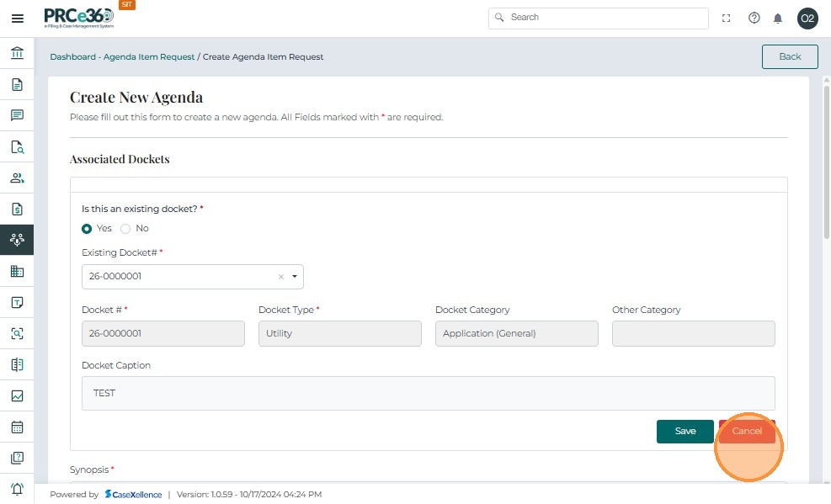Open the chart image icon in sidebar
The width and height of the screenshot is (831, 504).
pyautogui.click(x=17, y=395)
